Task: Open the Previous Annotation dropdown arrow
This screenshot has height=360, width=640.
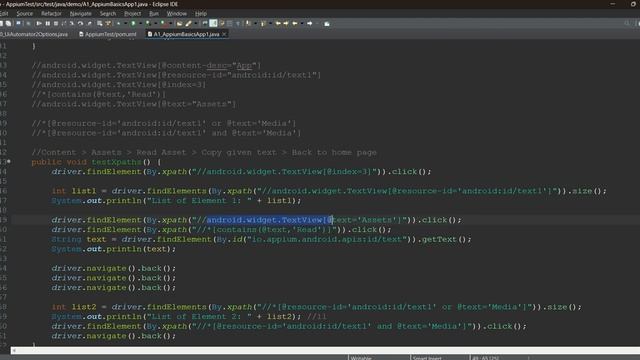Action: (x=271, y=23)
